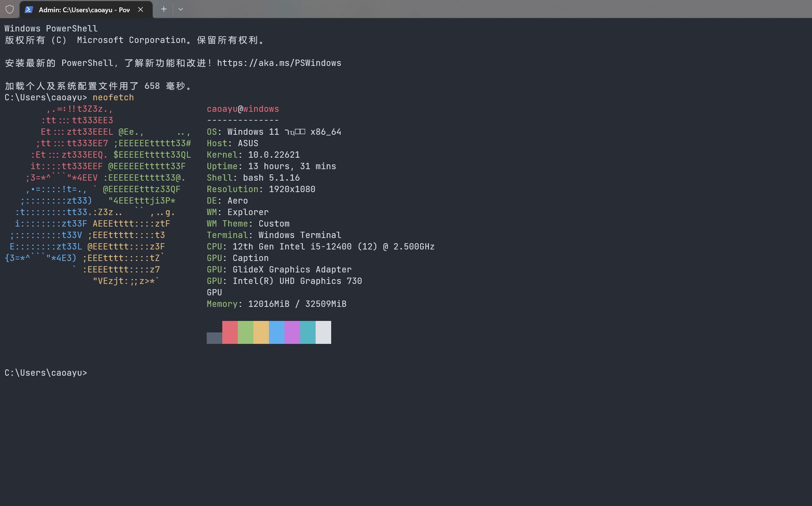
Task: Click the 'Uptime: 13 hours, 31 mins' line
Action: pos(272,166)
